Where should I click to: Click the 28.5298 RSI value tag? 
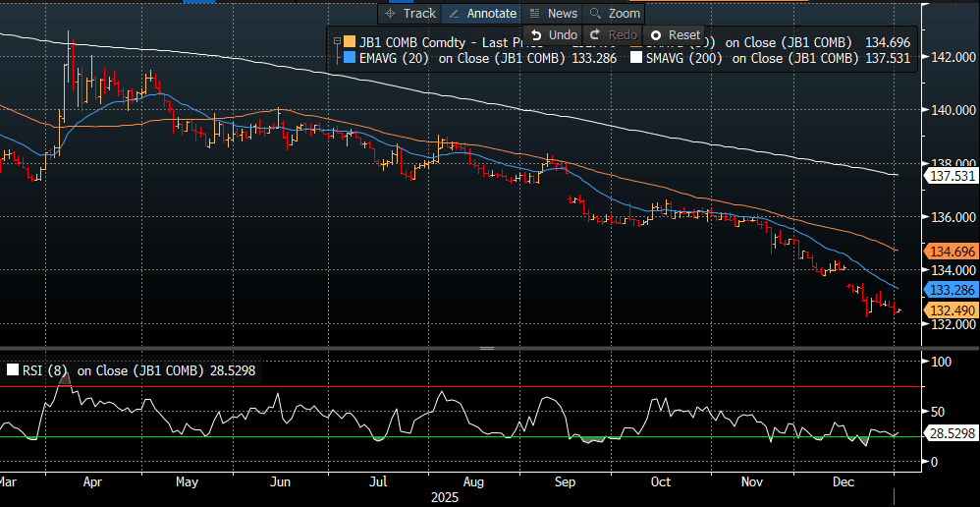pyautogui.click(x=951, y=433)
